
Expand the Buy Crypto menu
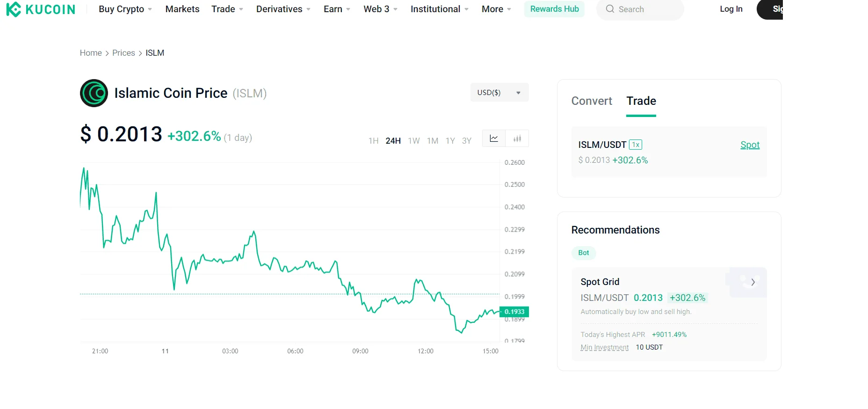(x=125, y=9)
